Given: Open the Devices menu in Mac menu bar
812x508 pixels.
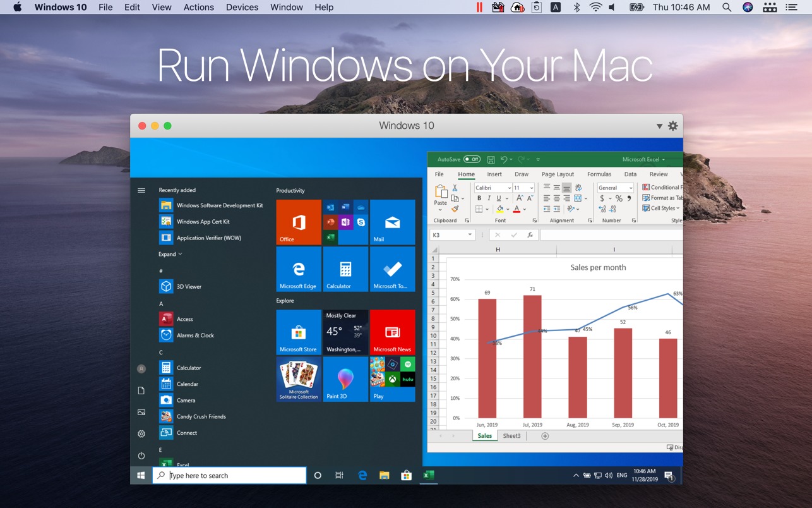Looking at the screenshot, I should pyautogui.click(x=242, y=8).
